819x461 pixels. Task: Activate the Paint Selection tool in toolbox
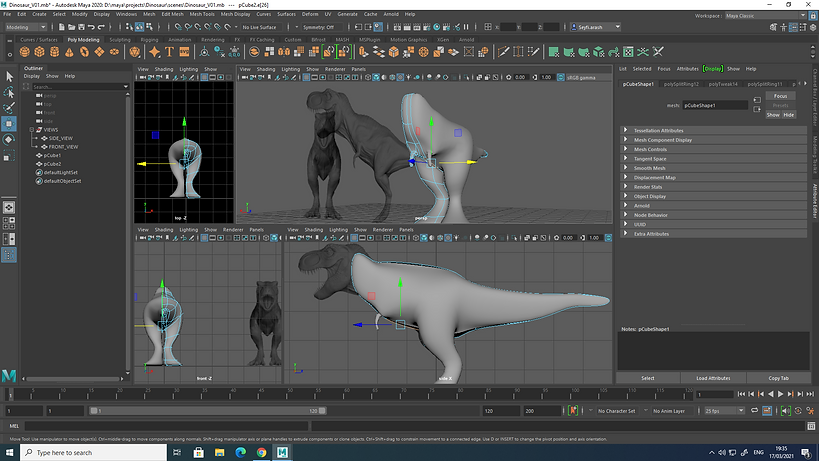pyautogui.click(x=9, y=108)
